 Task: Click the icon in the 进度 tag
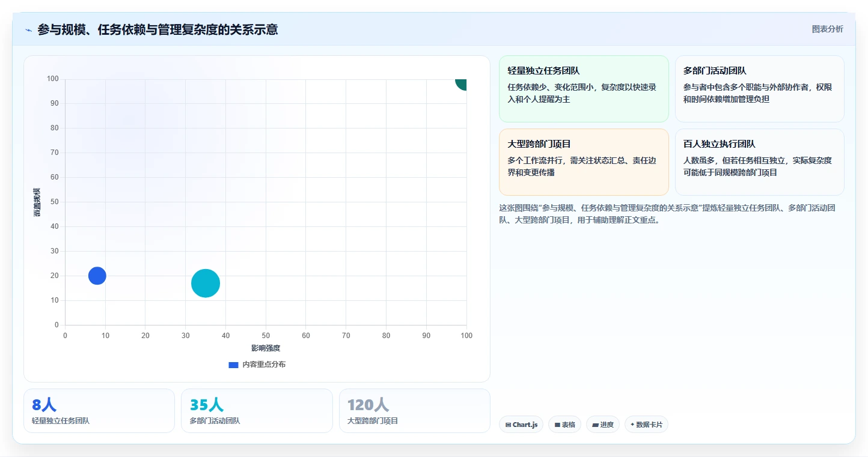[595, 425]
